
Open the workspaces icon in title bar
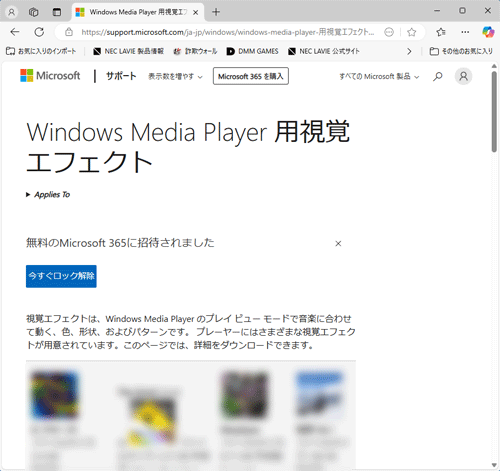[x=34, y=12]
